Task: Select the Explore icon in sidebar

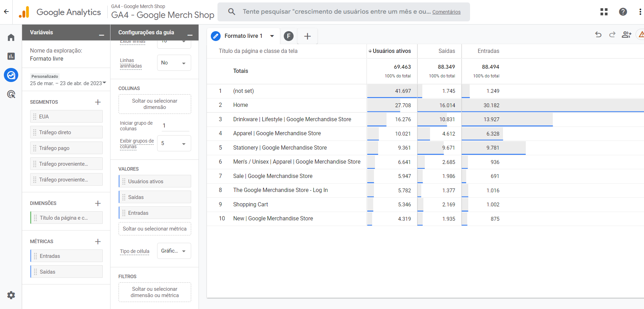Action: click(11, 75)
